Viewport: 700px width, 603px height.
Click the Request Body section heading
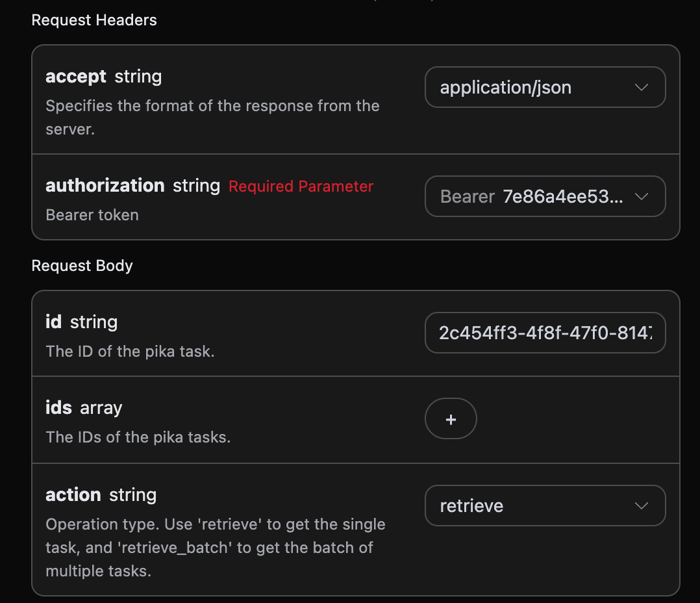(x=82, y=266)
